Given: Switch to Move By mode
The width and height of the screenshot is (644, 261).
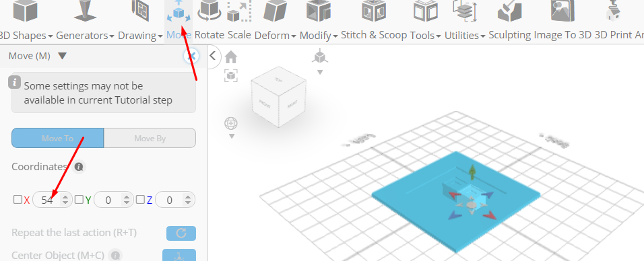Looking at the screenshot, I should [150, 138].
